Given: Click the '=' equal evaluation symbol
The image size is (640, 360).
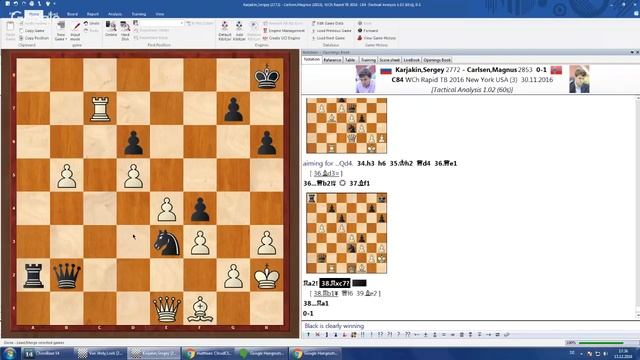Looking at the screenshot, I should [444, 334].
